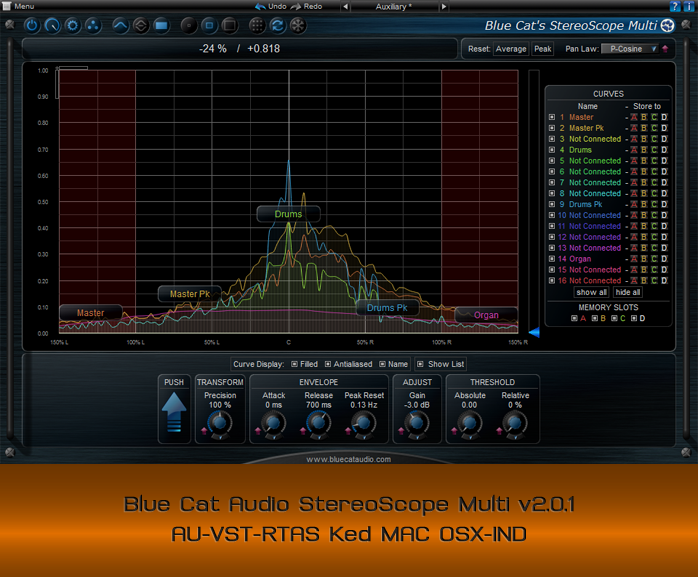Viewport: 698px width, 577px height.
Task: Toggle visibility of curve 4 Drums
Action: click(552, 150)
